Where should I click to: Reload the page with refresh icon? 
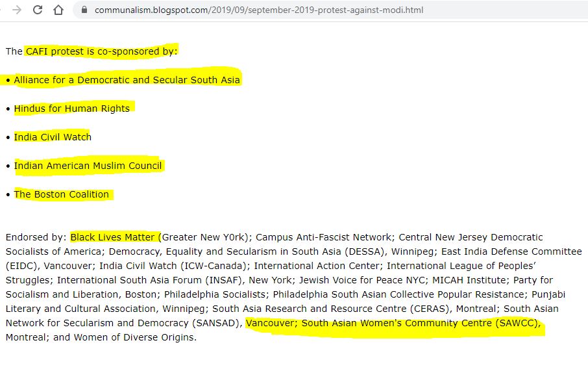[x=38, y=10]
